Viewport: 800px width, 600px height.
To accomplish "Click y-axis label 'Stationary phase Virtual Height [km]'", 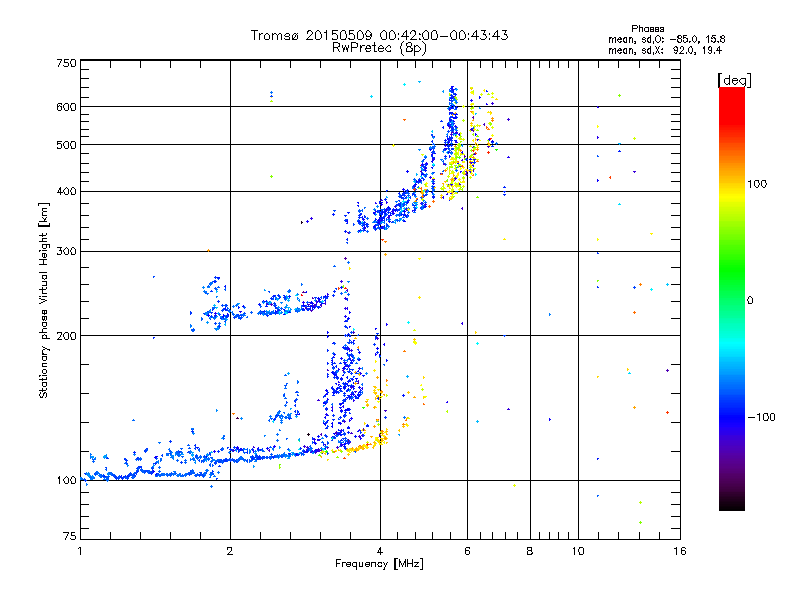I will coord(43,301).
